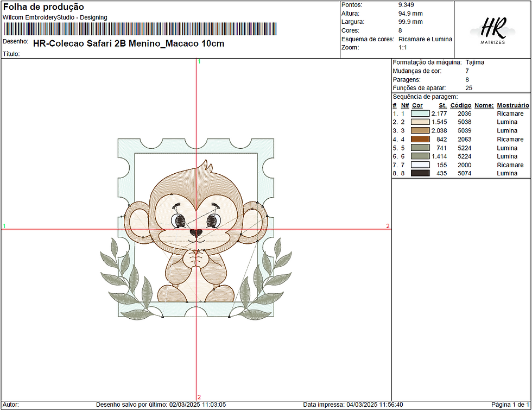Click the width value '99.9 mm'
This screenshot has height=410, width=532.
(x=410, y=22)
